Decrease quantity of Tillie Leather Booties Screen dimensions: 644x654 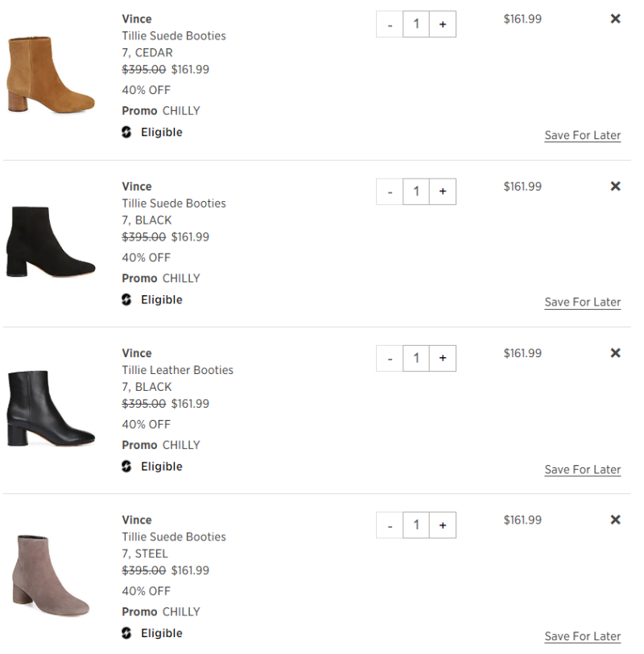tap(390, 358)
